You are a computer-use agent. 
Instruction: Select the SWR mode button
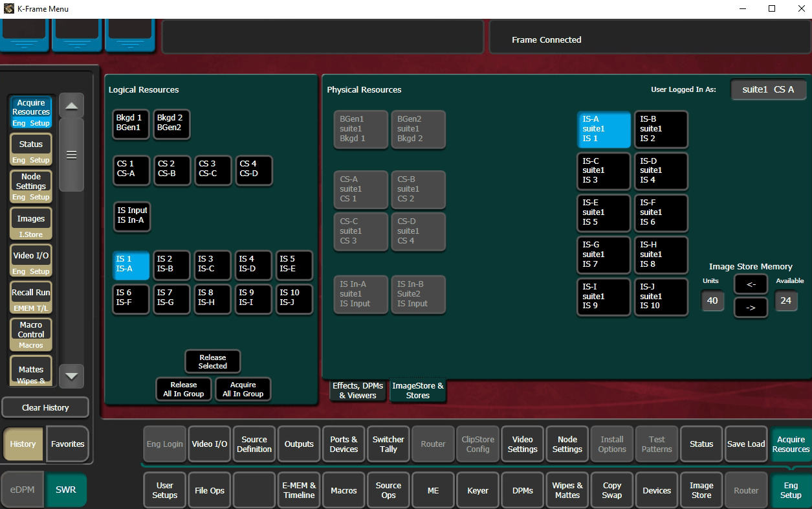tap(65, 490)
